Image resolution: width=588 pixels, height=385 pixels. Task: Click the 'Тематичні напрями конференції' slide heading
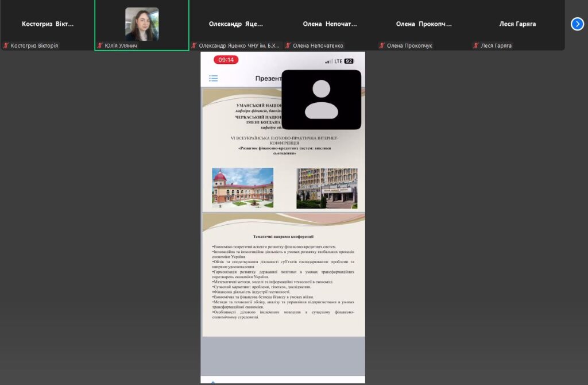(283, 236)
